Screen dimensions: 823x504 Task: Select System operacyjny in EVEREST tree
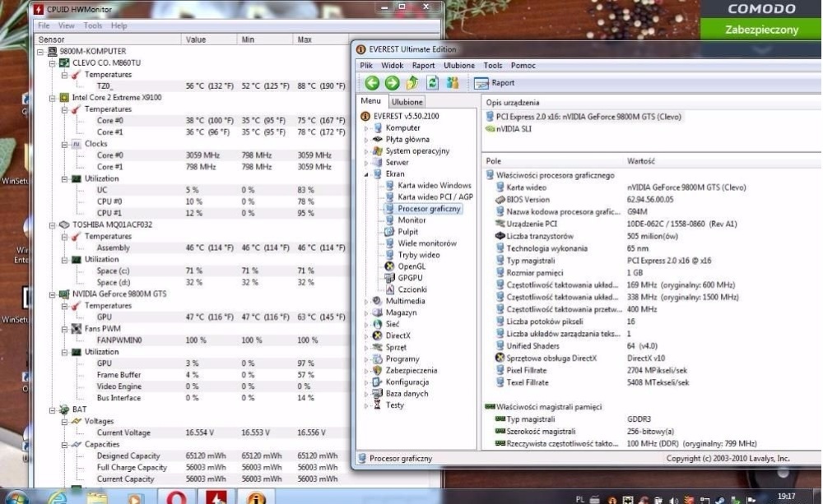tap(417, 151)
